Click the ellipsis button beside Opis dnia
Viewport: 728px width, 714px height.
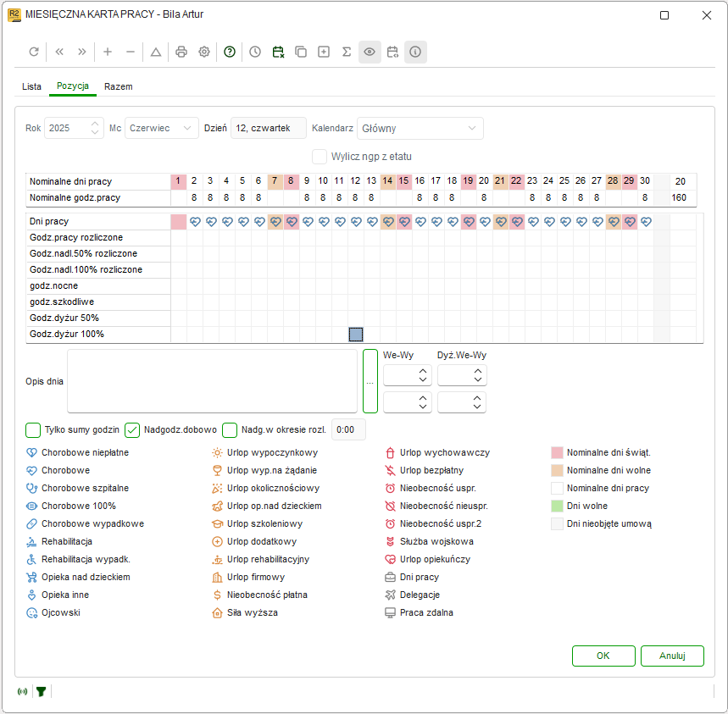tap(370, 381)
